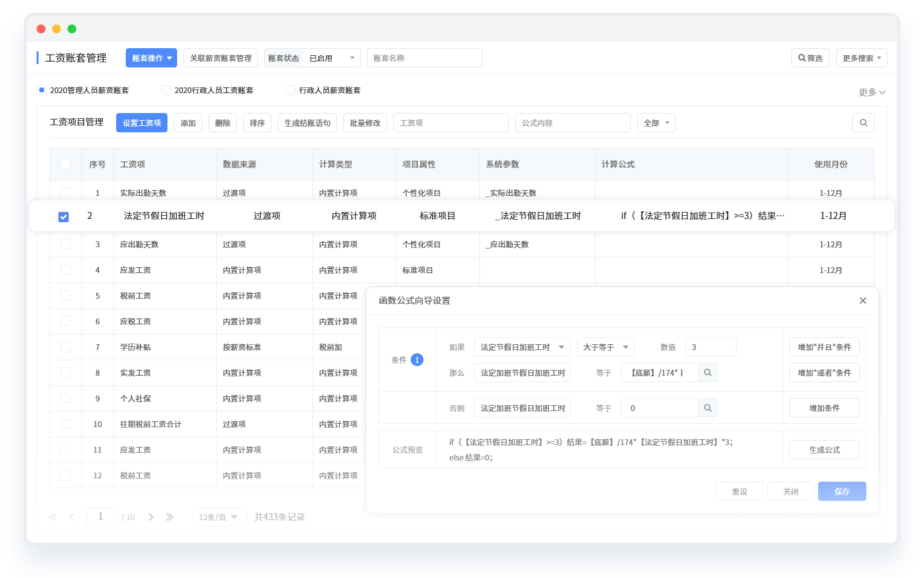The image size is (924, 578).
Task: Click the 增加"并且"条件 button
Action: coord(825,347)
